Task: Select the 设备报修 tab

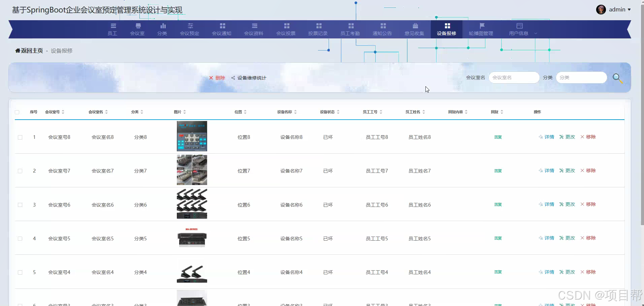Action: pyautogui.click(x=447, y=29)
